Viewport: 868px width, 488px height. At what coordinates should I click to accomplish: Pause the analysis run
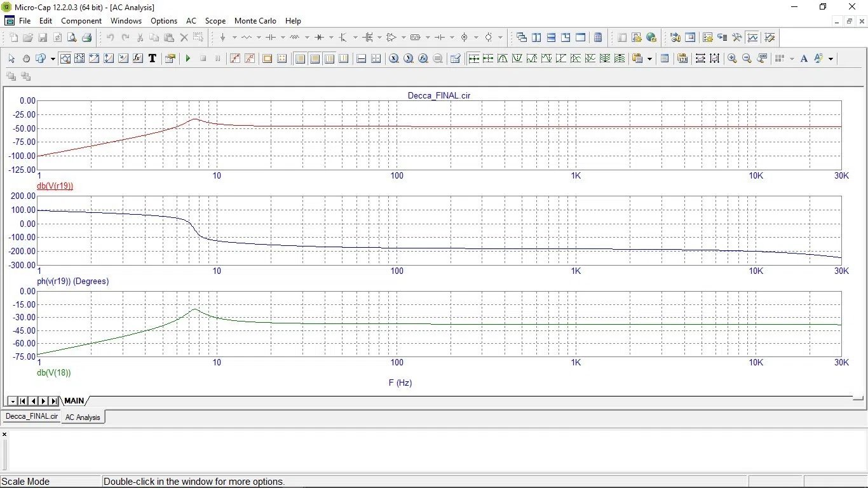[218, 58]
